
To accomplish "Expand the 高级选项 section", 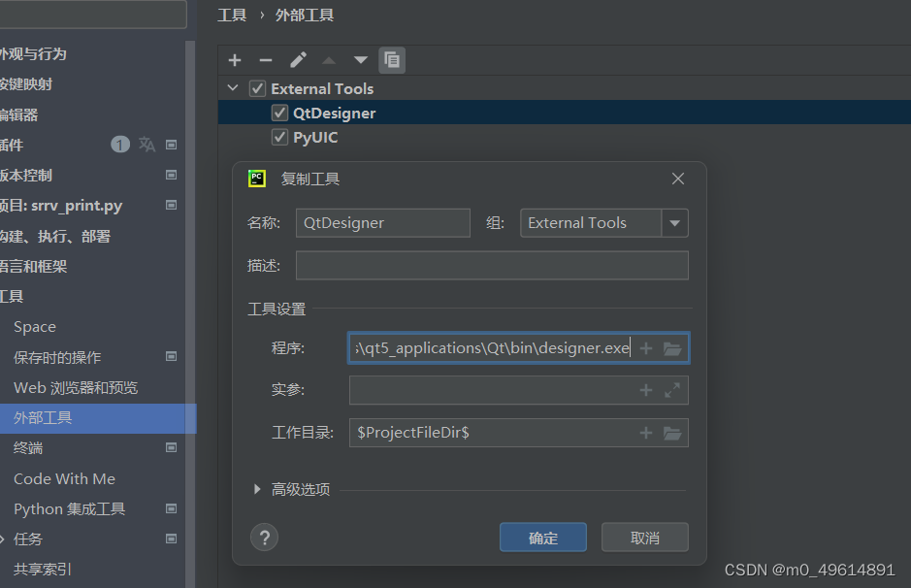I will (257, 489).
